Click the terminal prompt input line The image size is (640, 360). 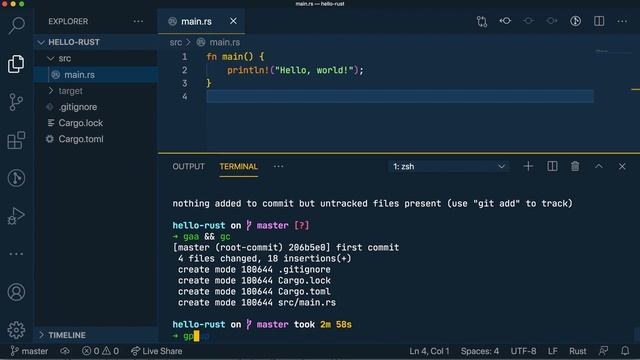point(191,336)
